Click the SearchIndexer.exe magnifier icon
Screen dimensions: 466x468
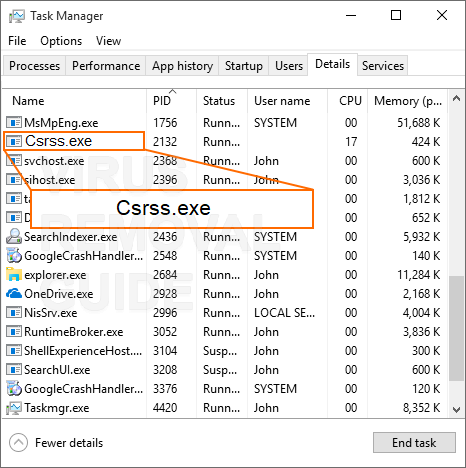[x=14, y=236]
